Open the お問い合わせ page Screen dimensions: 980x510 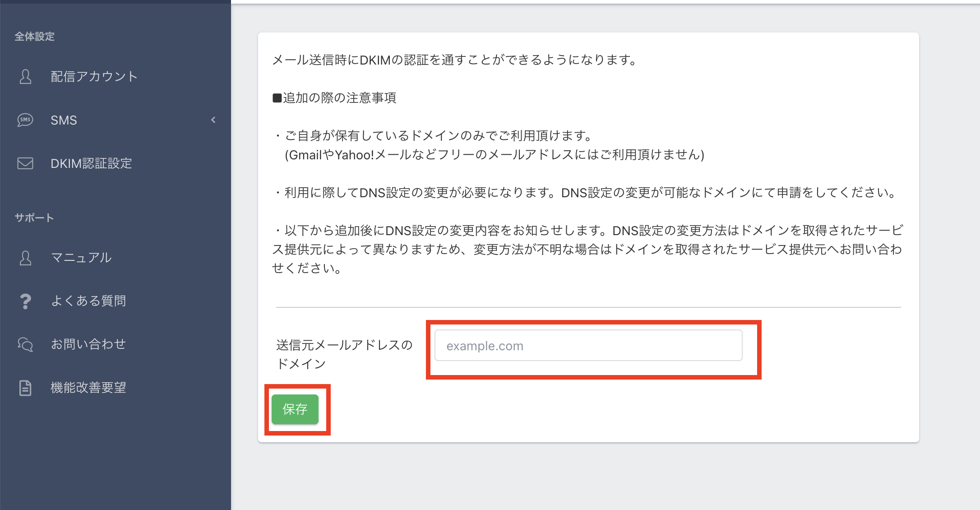pyautogui.click(x=88, y=344)
